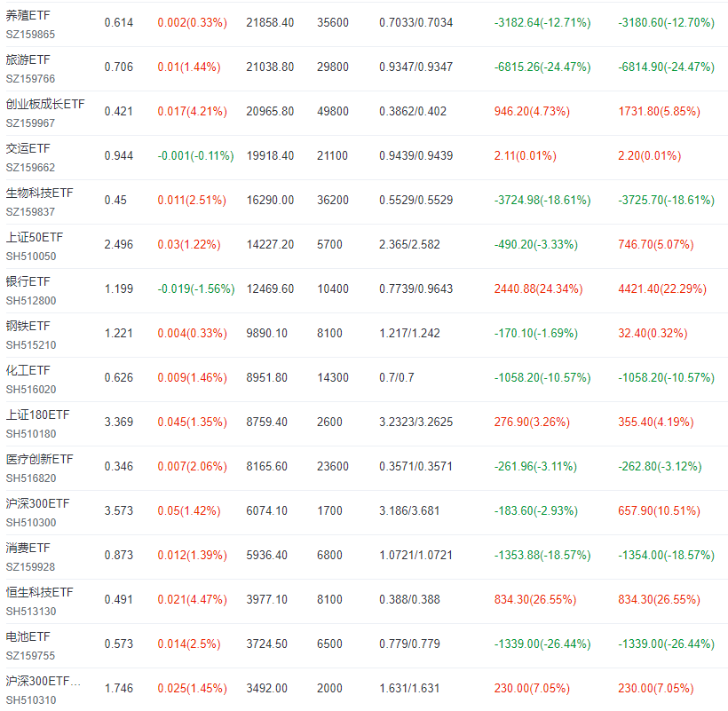This screenshot has height=711, width=728.
Task: Open 交运ETF fund name
Action: (28, 148)
